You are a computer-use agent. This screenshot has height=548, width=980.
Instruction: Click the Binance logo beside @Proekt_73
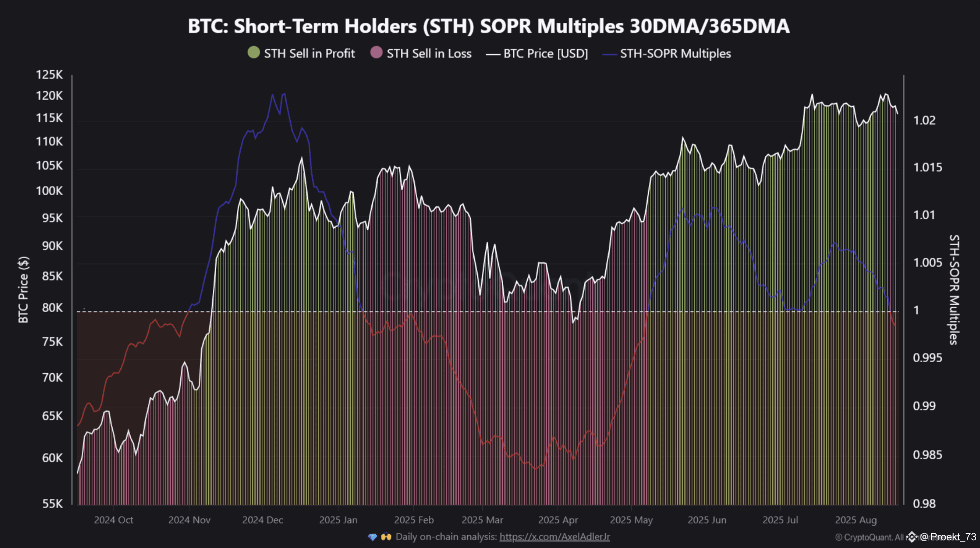click(911, 537)
